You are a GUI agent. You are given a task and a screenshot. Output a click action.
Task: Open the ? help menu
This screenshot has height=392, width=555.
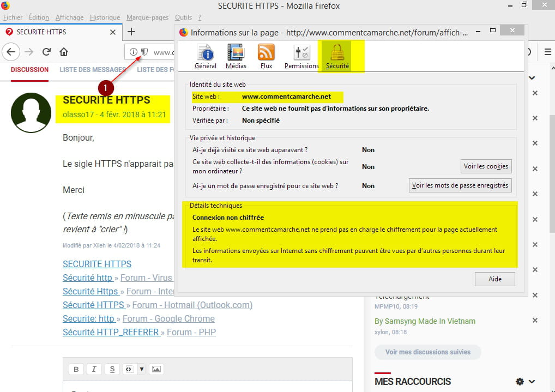[x=200, y=17]
